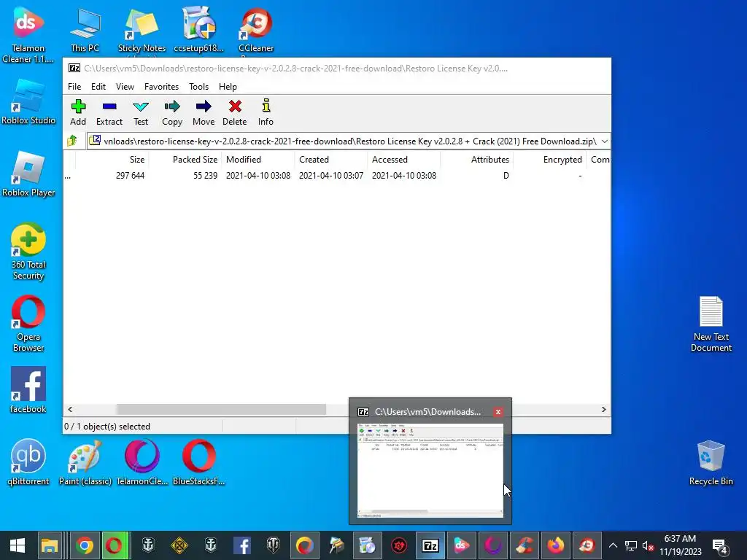Open the Tools menu
747x560 pixels.
198,87
